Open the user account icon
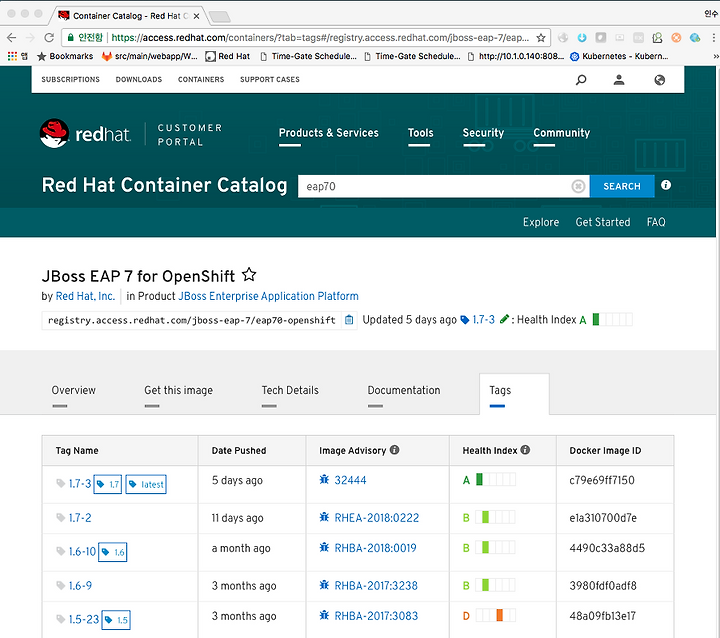Viewport: 720px width, 638px height. [619, 80]
